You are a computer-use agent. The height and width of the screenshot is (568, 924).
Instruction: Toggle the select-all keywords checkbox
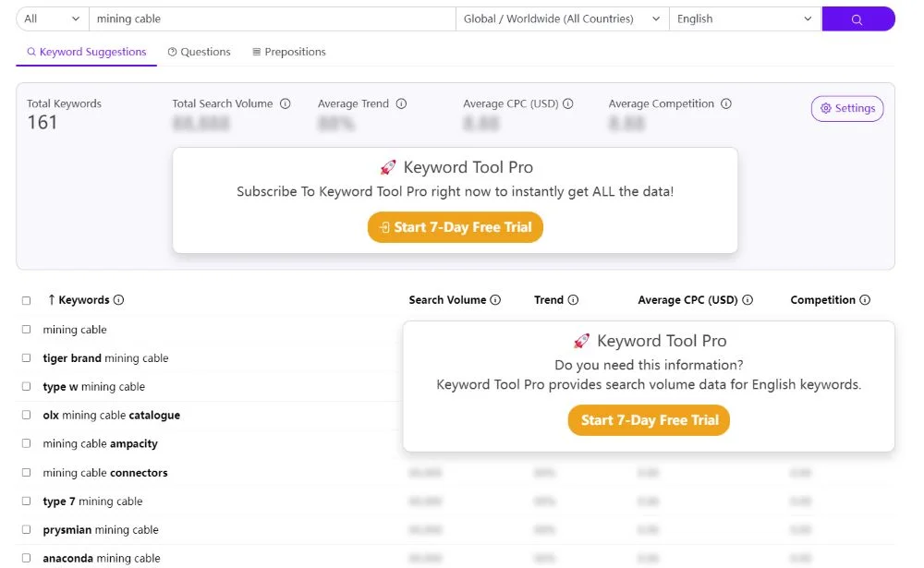point(26,300)
